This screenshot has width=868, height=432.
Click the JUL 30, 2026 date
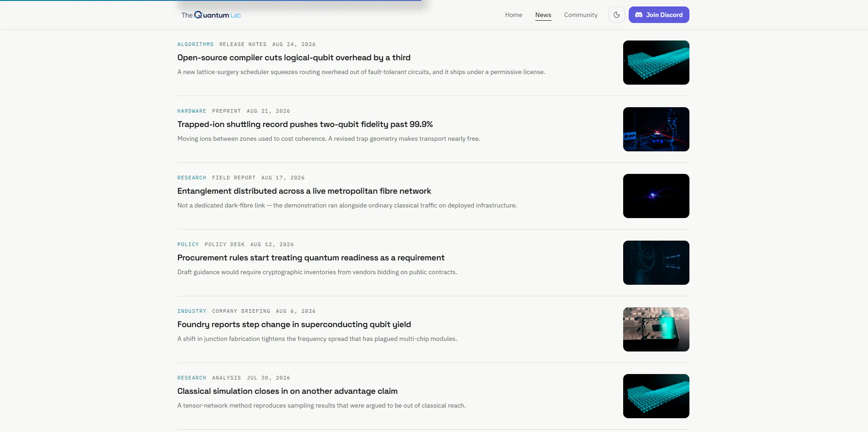pos(268,378)
